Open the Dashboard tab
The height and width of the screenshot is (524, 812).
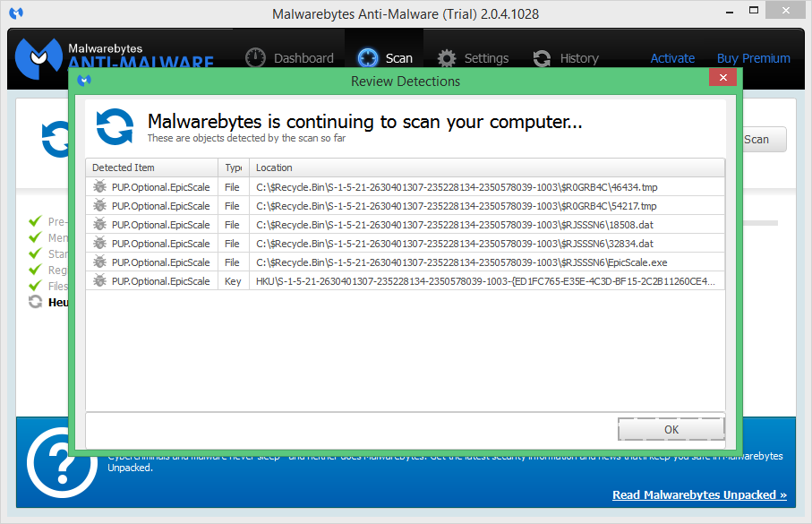[x=289, y=58]
